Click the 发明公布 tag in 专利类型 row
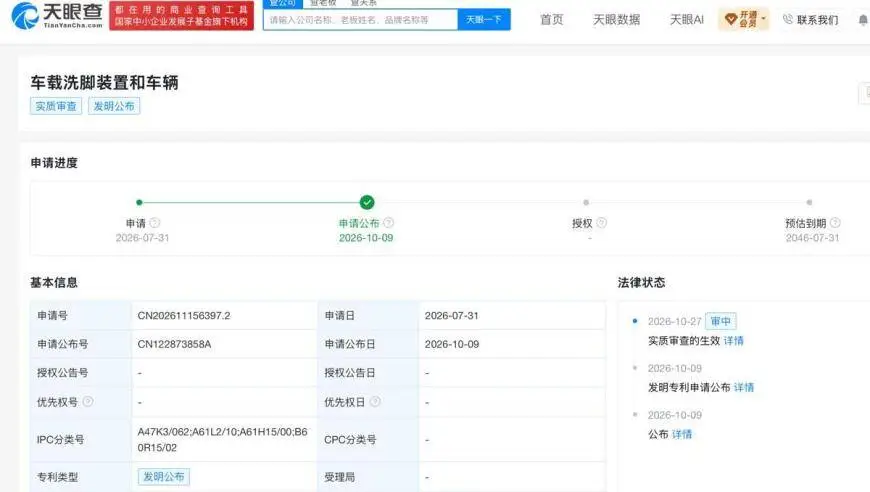870x492 pixels. pos(164,476)
